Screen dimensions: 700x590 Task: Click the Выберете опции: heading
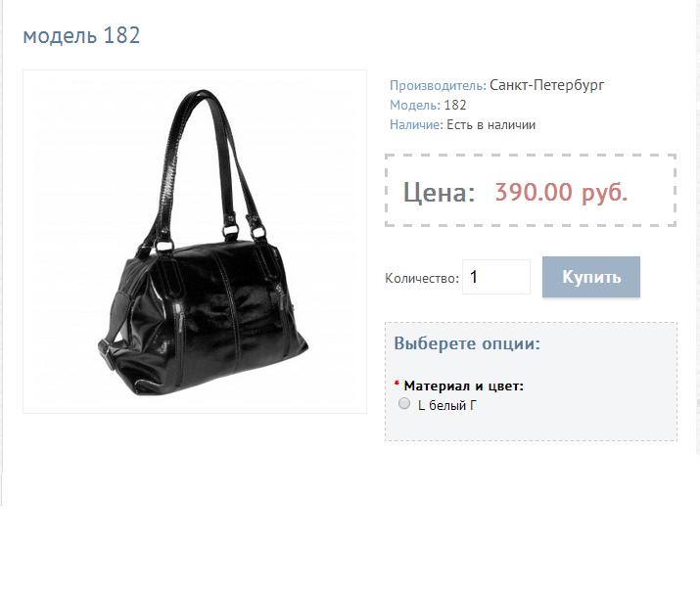467,343
